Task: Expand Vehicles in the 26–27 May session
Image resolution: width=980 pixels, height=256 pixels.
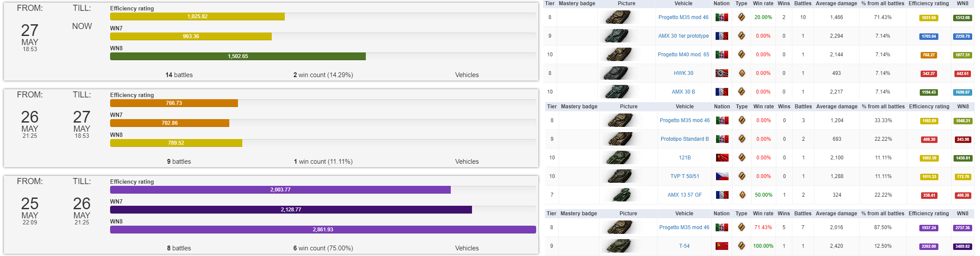Action: click(467, 162)
